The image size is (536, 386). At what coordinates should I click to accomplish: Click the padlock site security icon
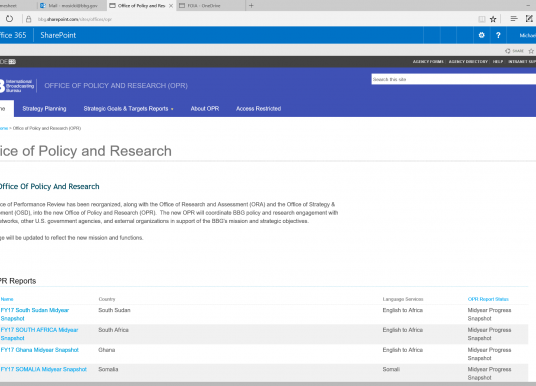pos(29,19)
